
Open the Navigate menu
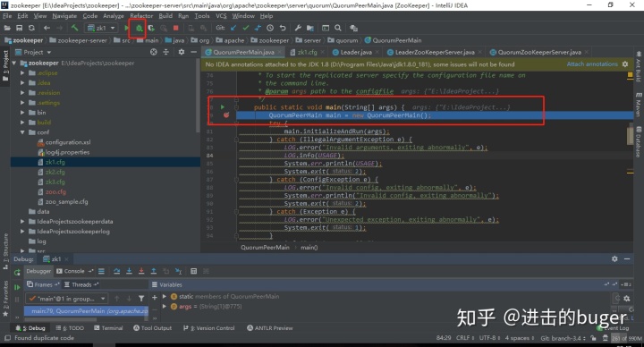click(x=64, y=16)
